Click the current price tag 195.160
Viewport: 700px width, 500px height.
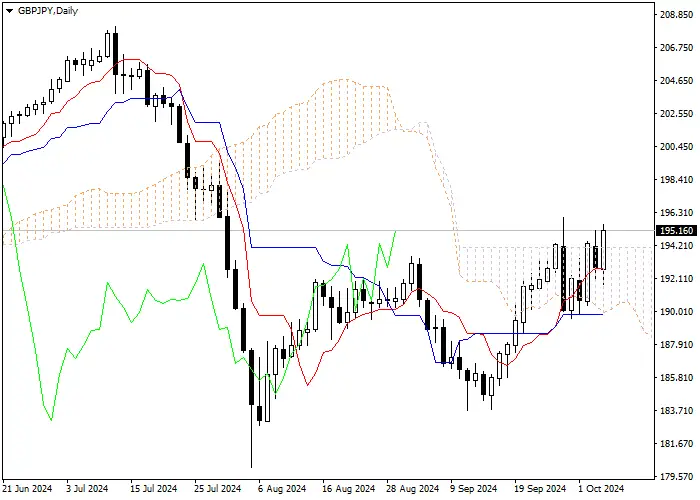pyautogui.click(x=676, y=230)
